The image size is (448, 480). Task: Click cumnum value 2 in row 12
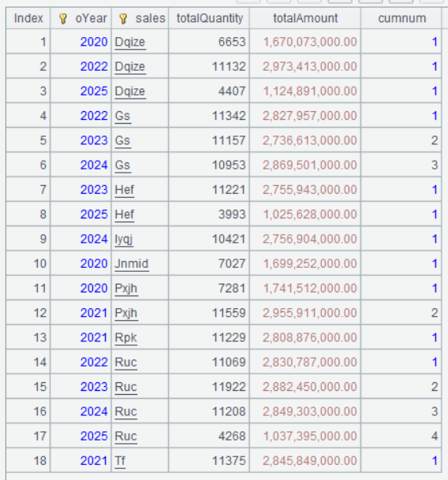pos(435,313)
